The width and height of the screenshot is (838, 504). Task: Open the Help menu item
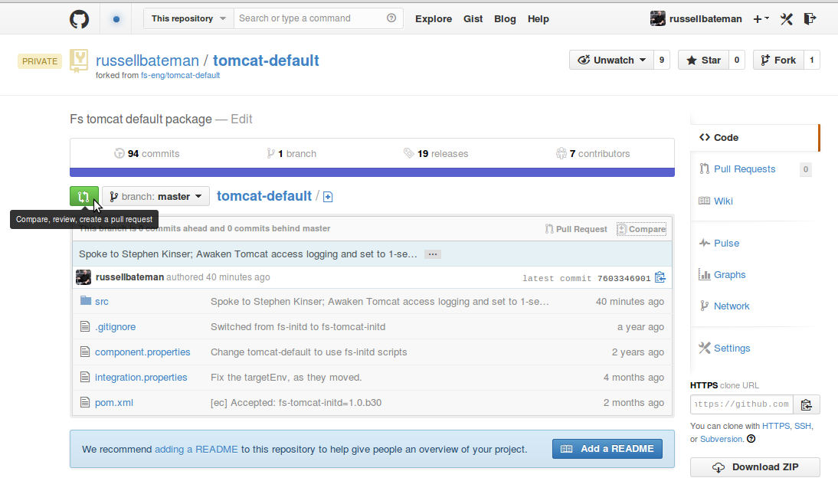pos(538,18)
